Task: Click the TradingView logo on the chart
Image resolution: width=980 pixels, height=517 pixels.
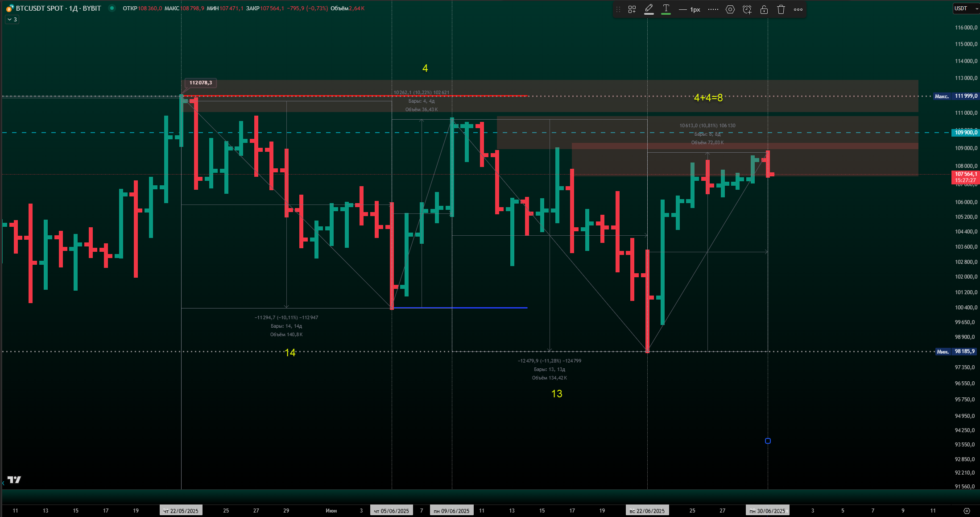Action: tap(14, 479)
